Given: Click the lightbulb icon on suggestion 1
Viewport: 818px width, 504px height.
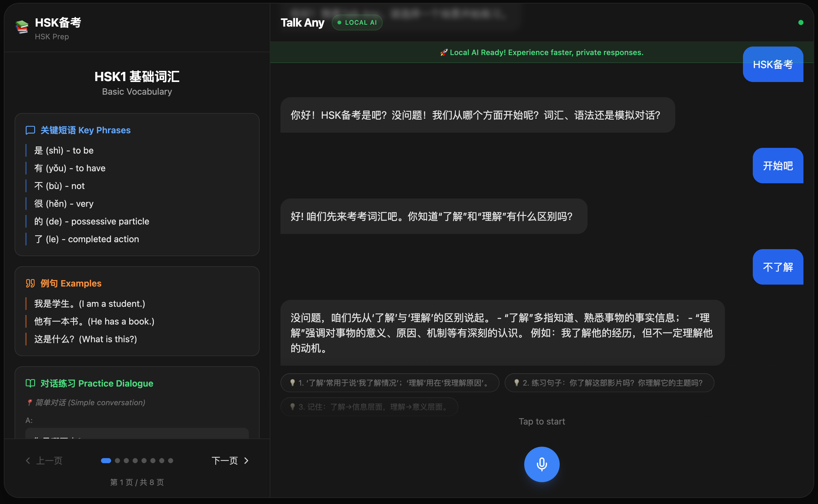Looking at the screenshot, I should 292,383.
